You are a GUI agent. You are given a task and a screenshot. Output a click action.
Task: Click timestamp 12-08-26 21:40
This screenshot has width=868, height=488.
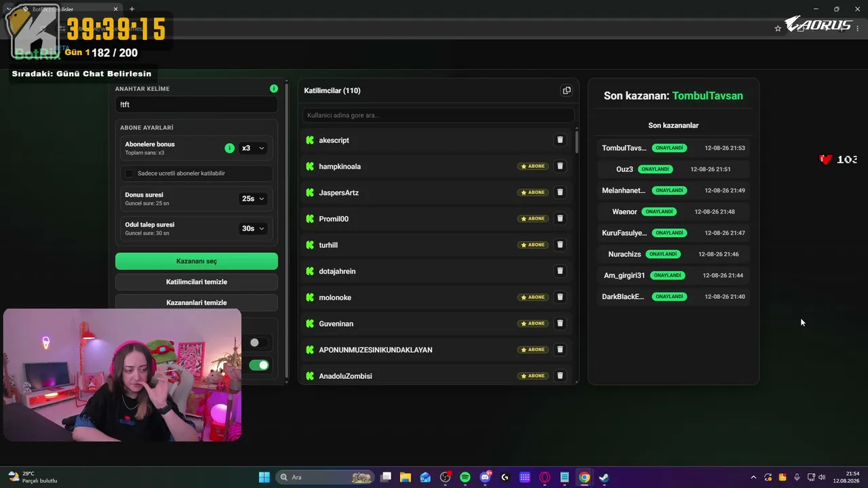pos(725,297)
